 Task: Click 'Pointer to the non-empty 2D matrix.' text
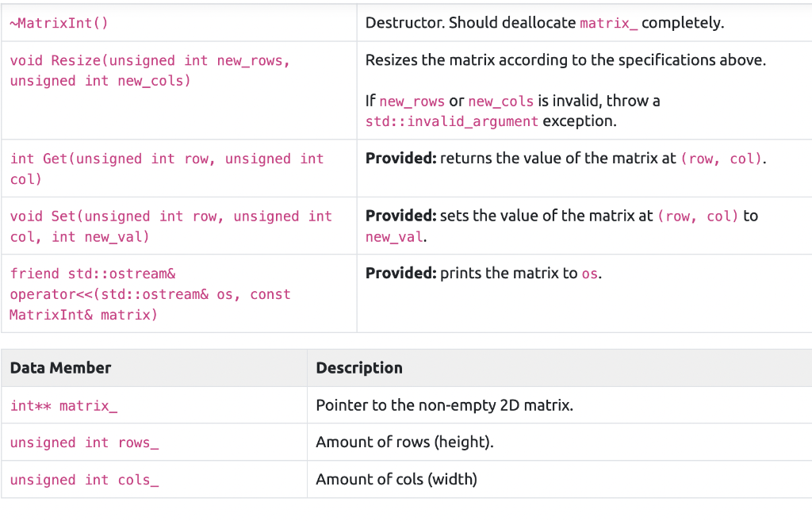click(444, 405)
